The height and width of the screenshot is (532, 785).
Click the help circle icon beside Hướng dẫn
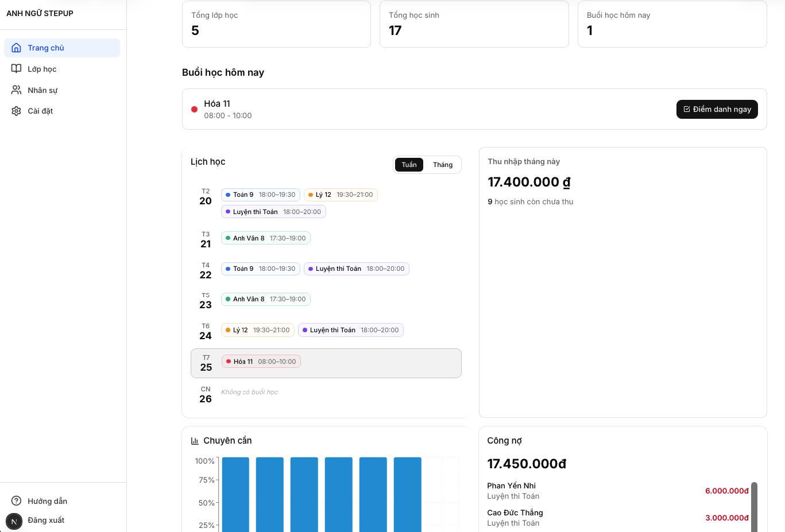click(x=17, y=501)
